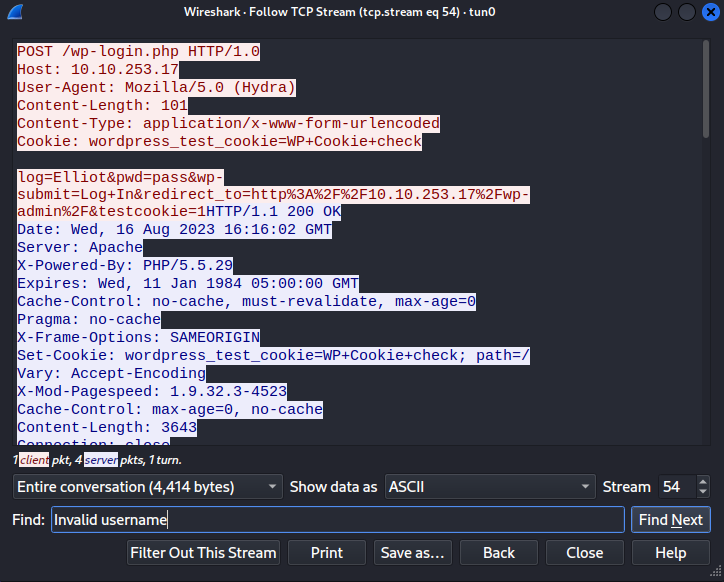Click the 'Host: 10.10.253.17' line
Image resolution: width=724 pixels, height=582 pixels.
pyautogui.click(x=98, y=69)
